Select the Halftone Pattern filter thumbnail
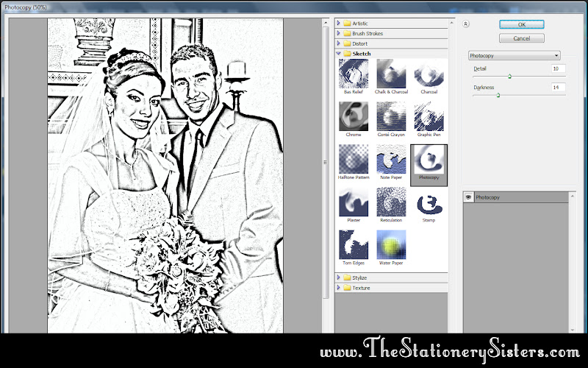The width and height of the screenshot is (588, 368). point(354,159)
